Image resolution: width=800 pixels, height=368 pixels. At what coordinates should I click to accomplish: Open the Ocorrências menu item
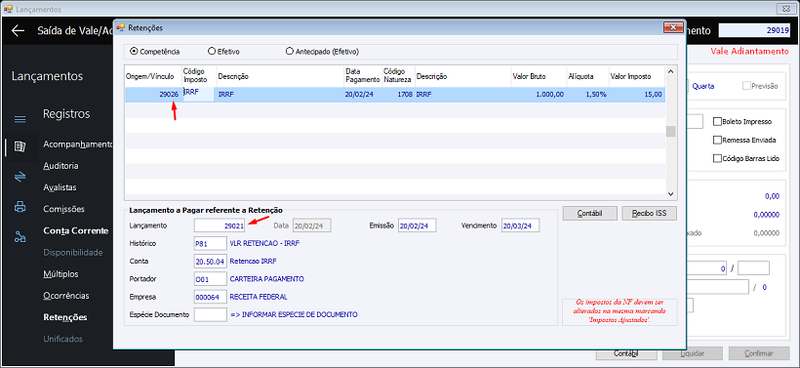pyautogui.click(x=66, y=296)
